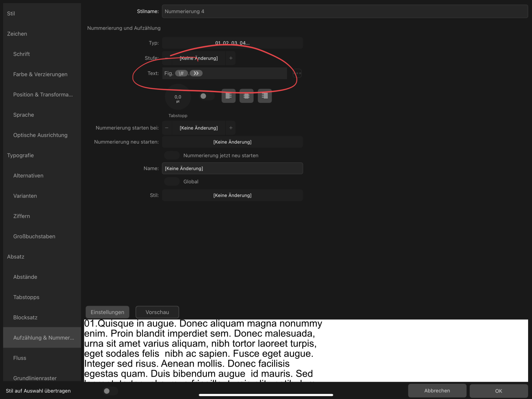Increase Stufe using the plus button
The width and height of the screenshot is (532, 399).
coord(231,58)
